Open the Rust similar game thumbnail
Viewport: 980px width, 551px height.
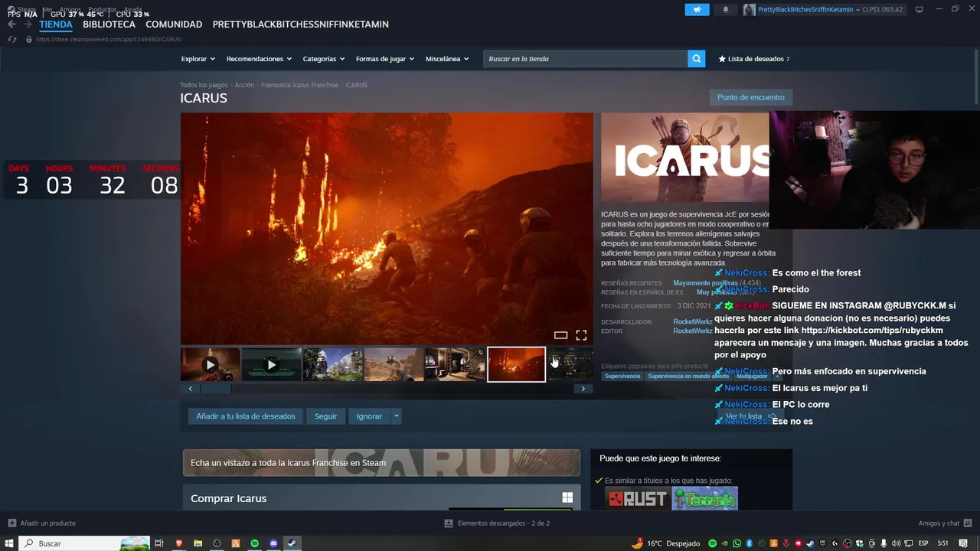click(637, 499)
